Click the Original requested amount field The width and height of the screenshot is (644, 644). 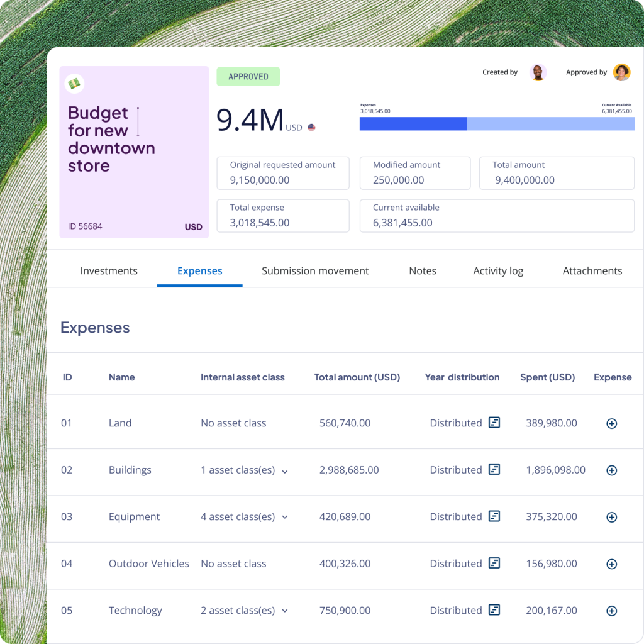283,174
